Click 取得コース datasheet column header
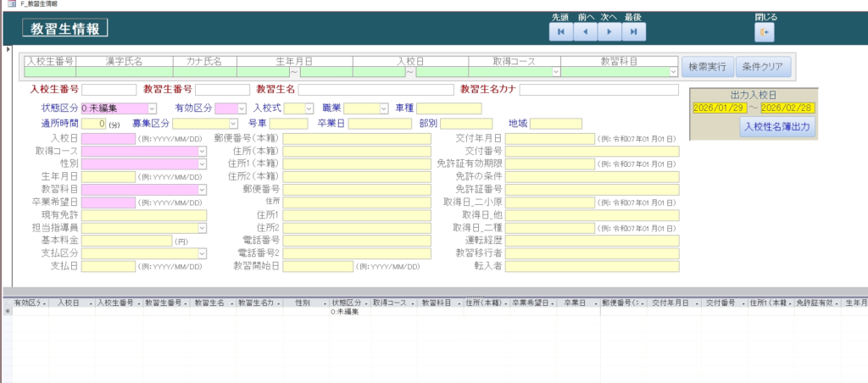The width and height of the screenshot is (868, 383). (x=393, y=303)
